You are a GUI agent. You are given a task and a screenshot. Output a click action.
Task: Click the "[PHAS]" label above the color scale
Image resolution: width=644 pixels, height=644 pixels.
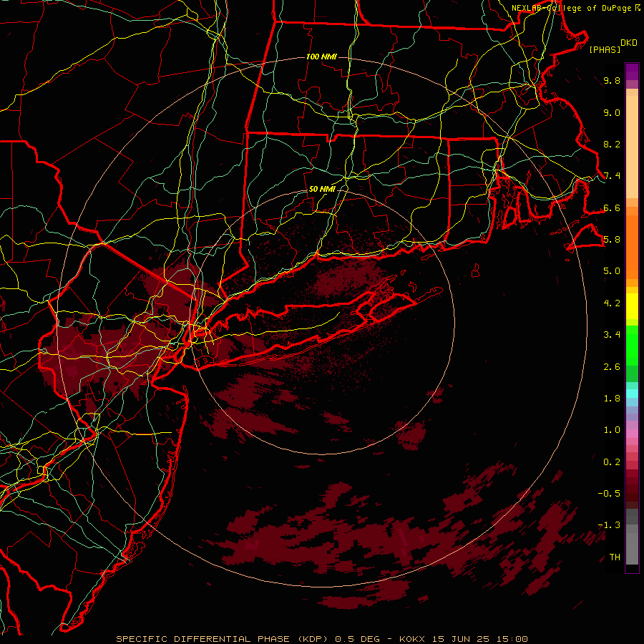tap(605, 49)
